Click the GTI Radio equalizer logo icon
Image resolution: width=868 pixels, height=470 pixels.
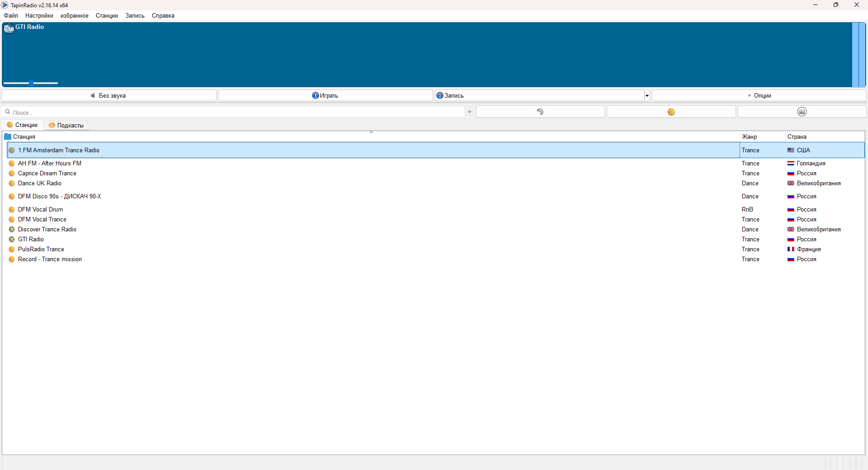[x=9, y=29]
